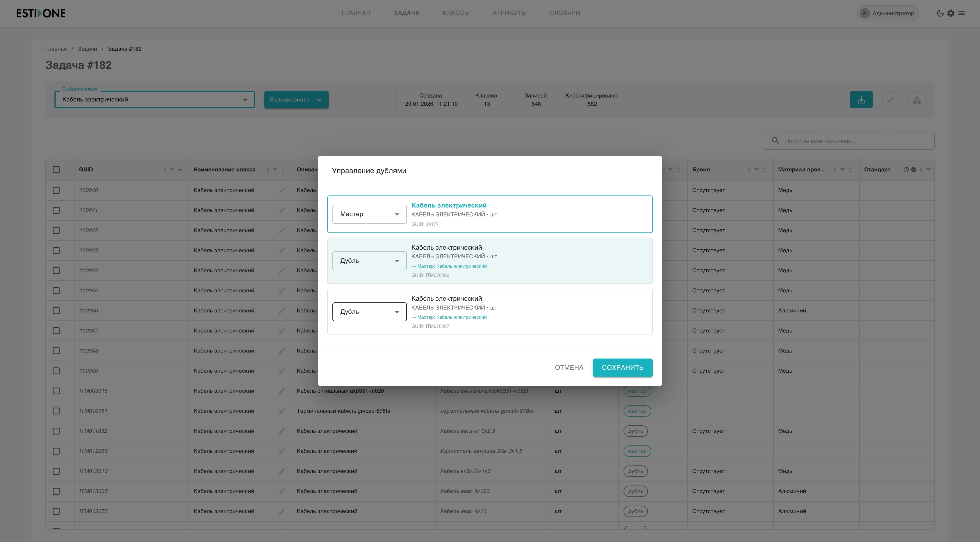Open the СЛОВАРИ navigation tab
980x542 pixels.
tap(565, 13)
